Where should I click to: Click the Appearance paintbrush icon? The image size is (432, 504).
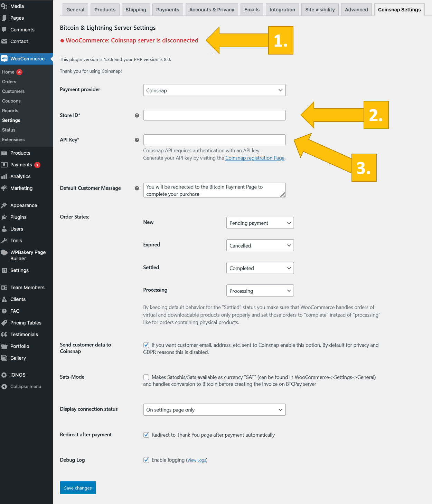click(x=4, y=205)
